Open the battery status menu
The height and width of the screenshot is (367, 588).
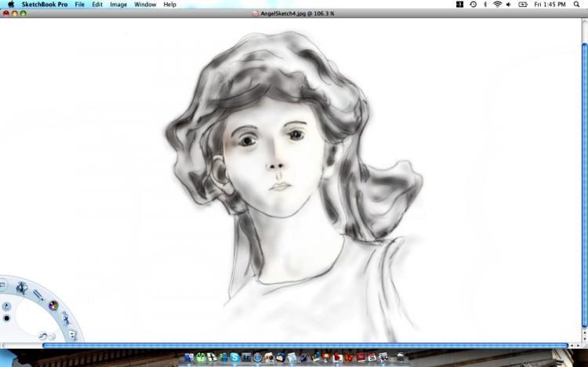pos(523,5)
